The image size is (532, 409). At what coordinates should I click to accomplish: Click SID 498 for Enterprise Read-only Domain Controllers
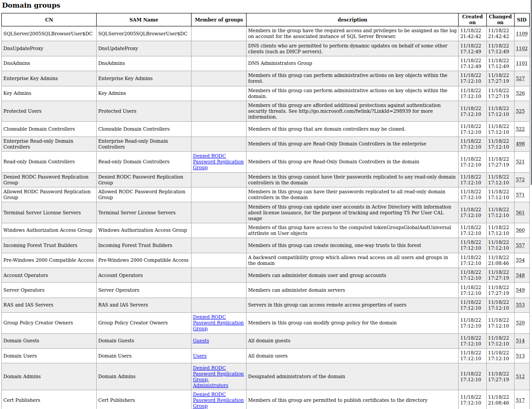[520, 144]
